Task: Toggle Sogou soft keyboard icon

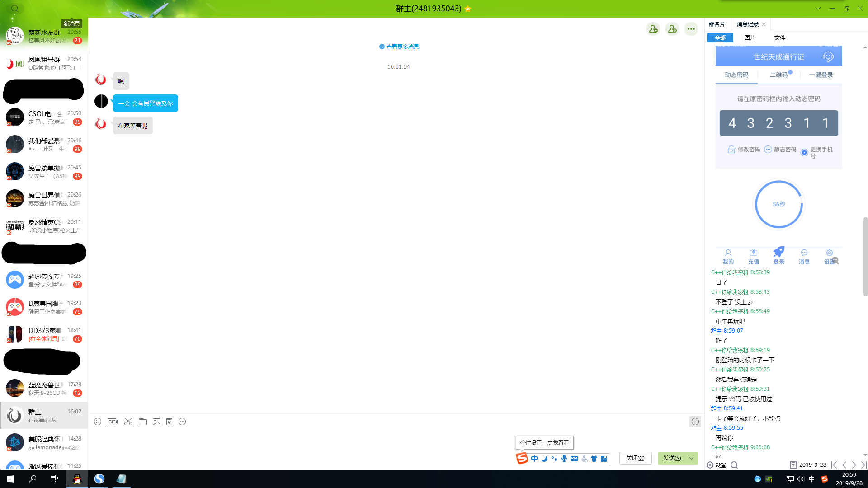Action: coord(574,459)
